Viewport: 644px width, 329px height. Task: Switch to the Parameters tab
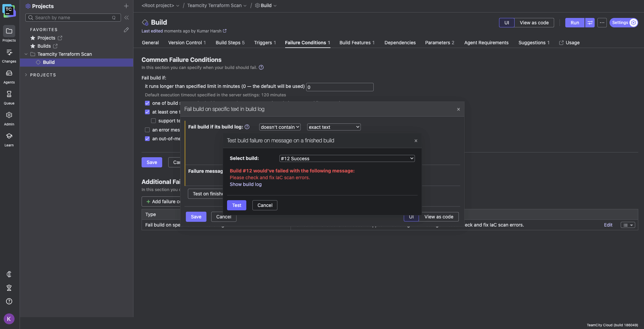tap(440, 43)
